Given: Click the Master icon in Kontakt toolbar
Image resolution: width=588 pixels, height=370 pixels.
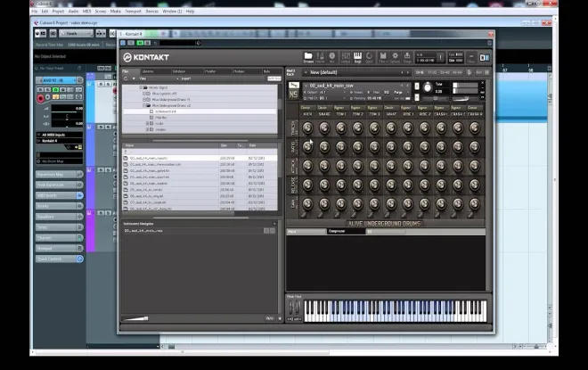Looking at the screenshot, I should (x=320, y=57).
